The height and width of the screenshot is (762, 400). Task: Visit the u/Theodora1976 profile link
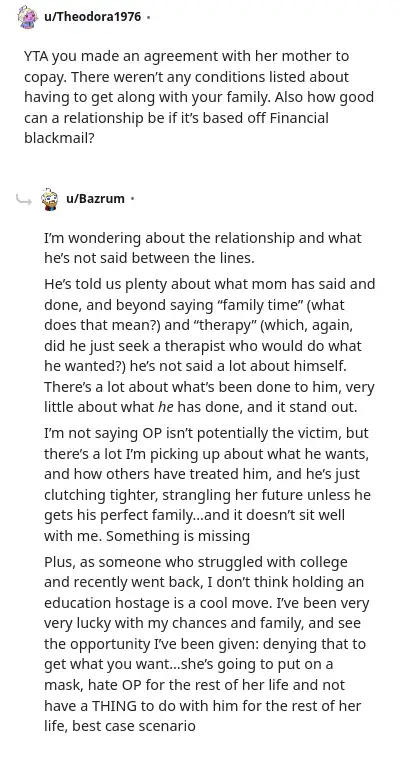(92, 17)
